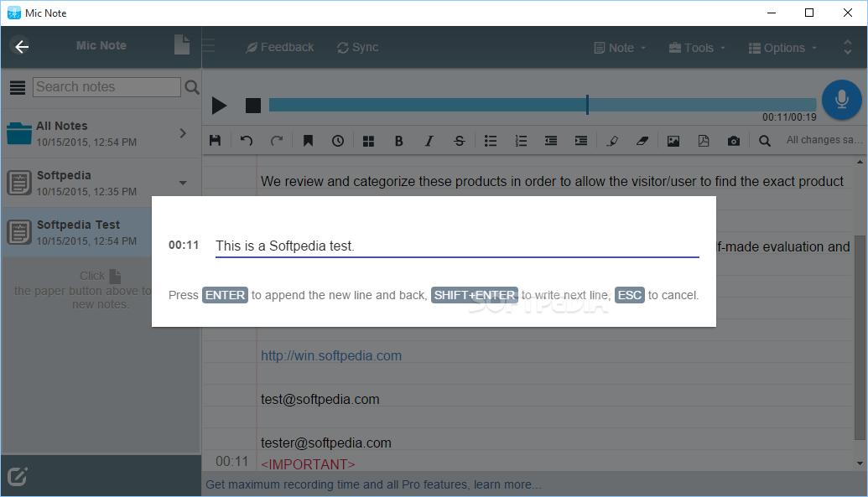The height and width of the screenshot is (497, 868).
Task: Select the eraser tool
Action: (x=642, y=141)
